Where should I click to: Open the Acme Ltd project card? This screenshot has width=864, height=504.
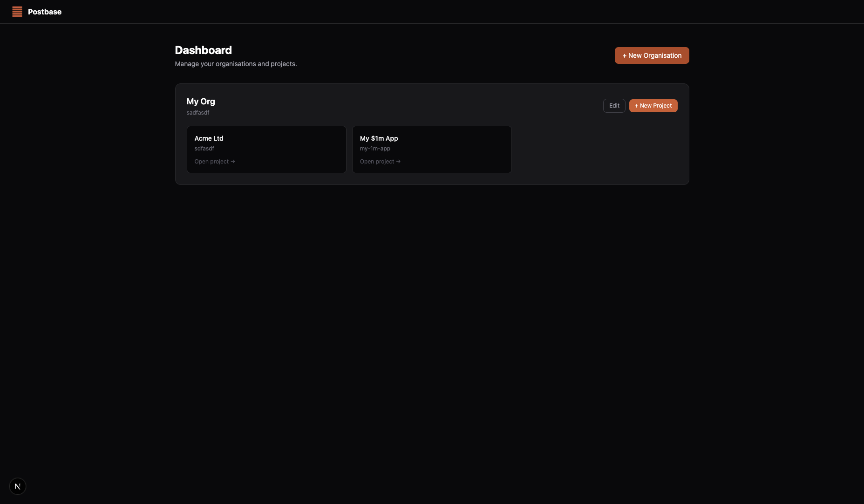click(266, 149)
